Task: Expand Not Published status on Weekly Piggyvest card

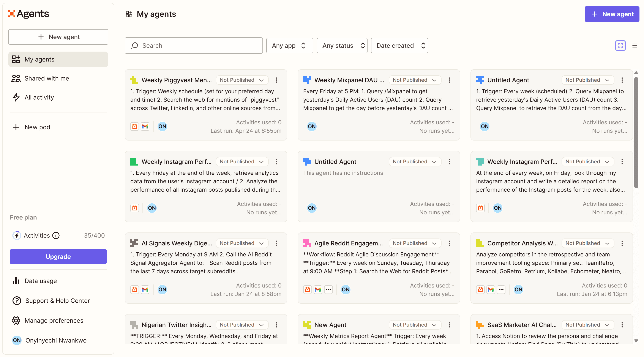Action: coord(242,80)
